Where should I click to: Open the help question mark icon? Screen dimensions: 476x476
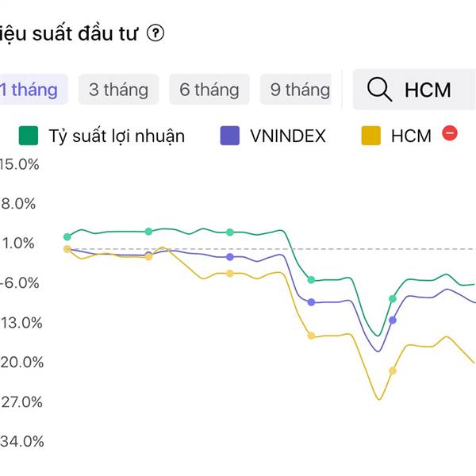coord(155,33)
